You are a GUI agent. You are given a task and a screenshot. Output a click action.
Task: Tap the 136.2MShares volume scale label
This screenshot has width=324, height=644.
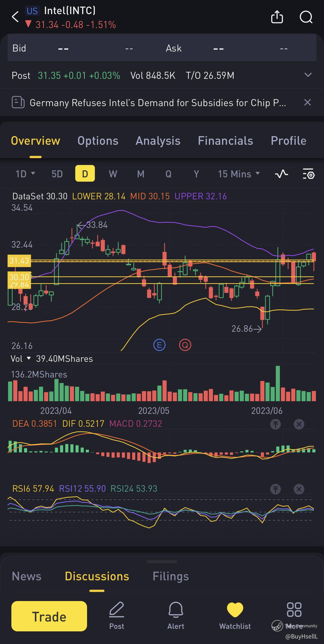click(39, 374)
